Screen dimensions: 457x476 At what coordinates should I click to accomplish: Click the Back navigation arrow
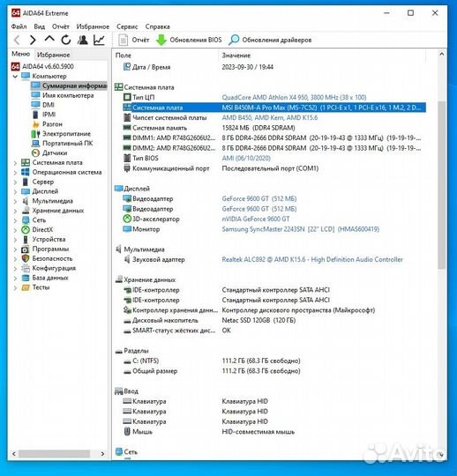click(x=17, y=40)
